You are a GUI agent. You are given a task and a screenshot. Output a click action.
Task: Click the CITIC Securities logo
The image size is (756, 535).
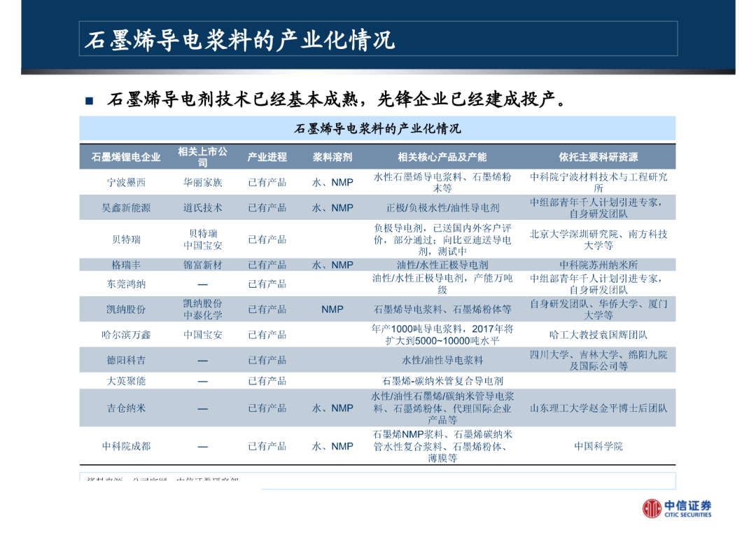click(x=676, y=508)
